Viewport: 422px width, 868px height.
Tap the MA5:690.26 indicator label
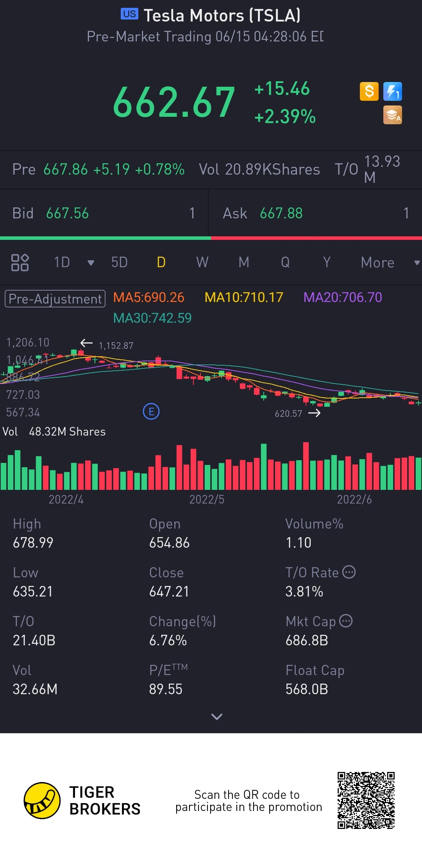[x=148, y=298]
